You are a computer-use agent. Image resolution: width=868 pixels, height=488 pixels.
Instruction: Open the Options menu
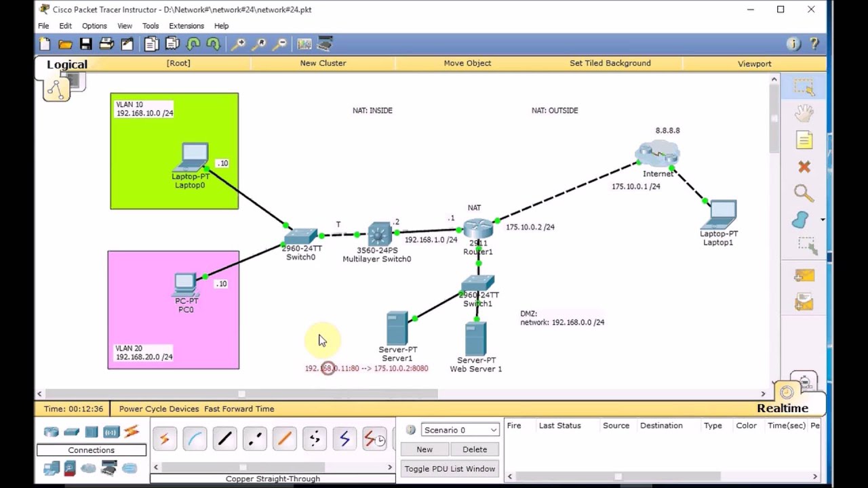point(94,26)
